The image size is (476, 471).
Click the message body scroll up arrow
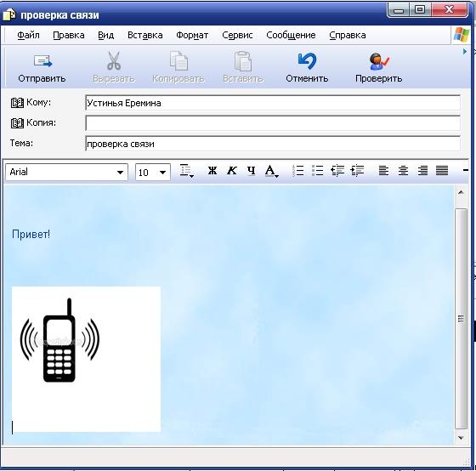461,192
